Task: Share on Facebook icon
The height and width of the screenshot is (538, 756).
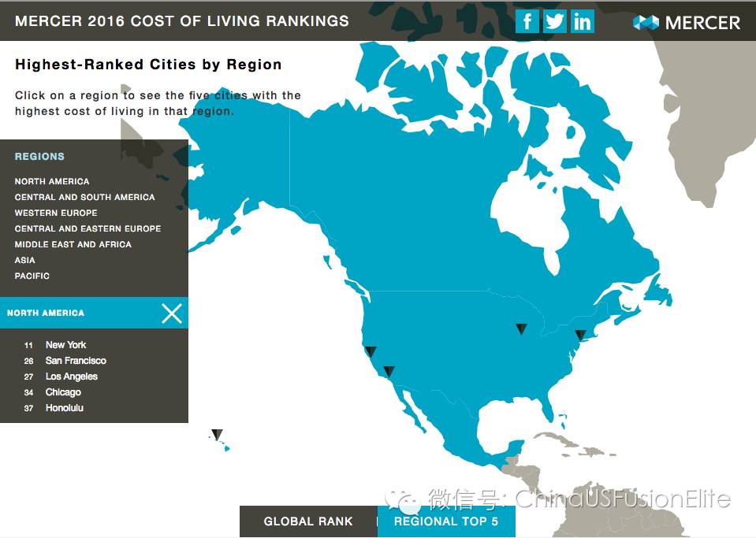Action: tap(527, 22)
